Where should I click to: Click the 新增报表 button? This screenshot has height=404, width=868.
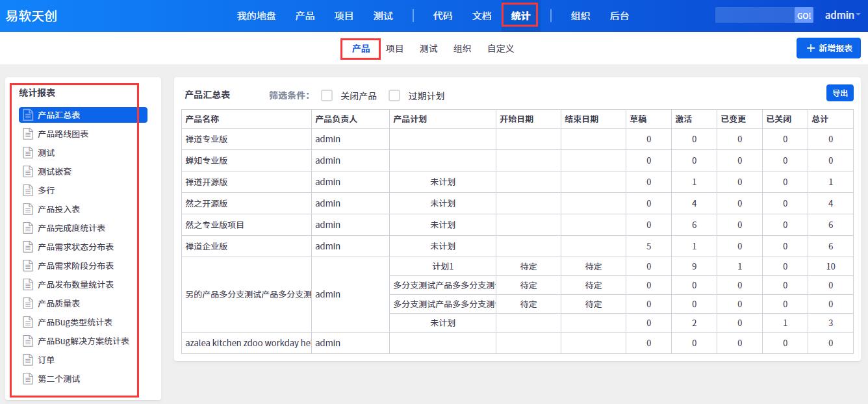[828, 48]
